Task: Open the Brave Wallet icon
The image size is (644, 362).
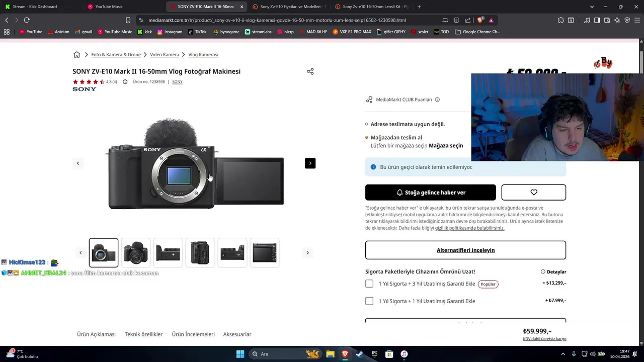Action: coord(607,20)
